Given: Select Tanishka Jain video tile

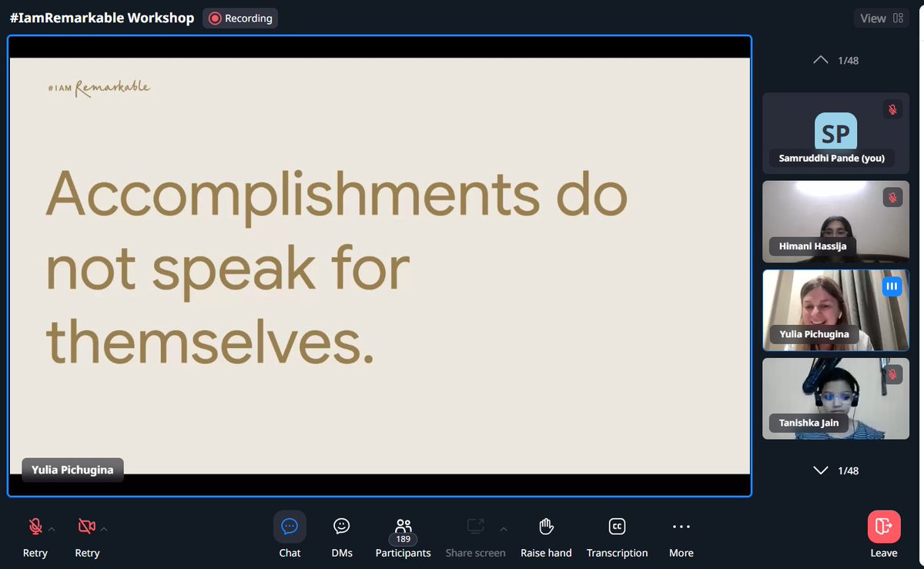Looking at the screenshot, I should [x=835, y=399].
